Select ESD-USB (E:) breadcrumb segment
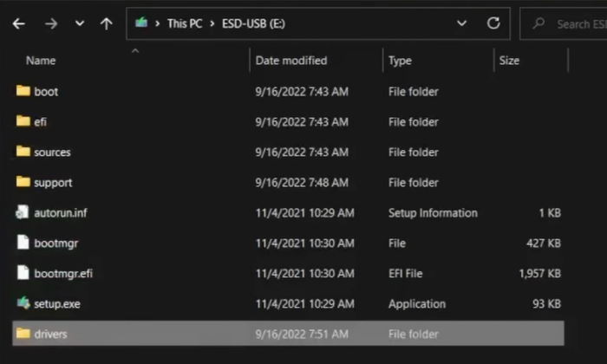 [253, 24]
